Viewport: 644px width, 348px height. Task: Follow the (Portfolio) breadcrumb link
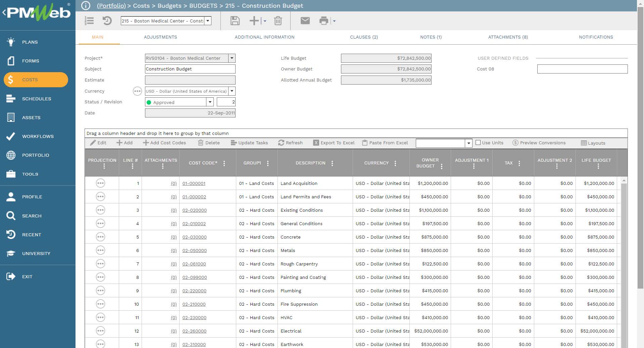pyautogui.click(x=111, y=6)
